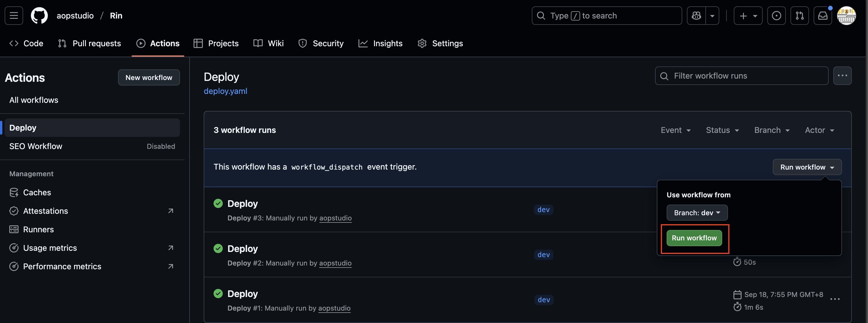868x323 pixels.
Task: Click dev branch label on Deploy #3
Action: pos(543,210)
